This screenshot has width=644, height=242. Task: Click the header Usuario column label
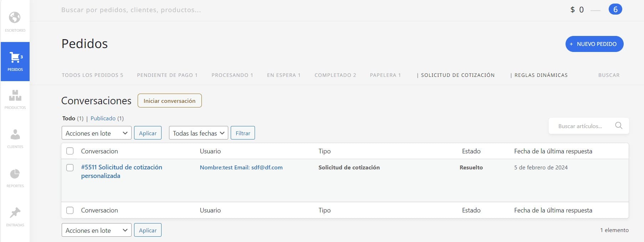(x=210, y=151)
